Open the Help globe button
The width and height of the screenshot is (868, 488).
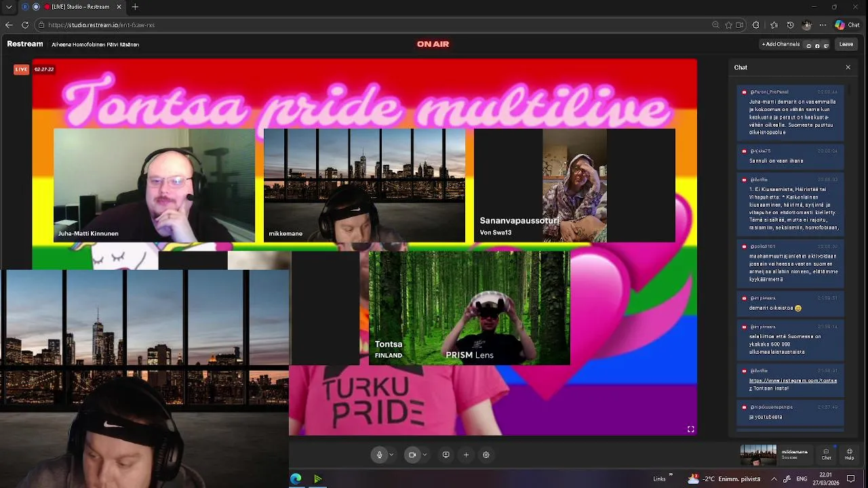tap(850, 454)
